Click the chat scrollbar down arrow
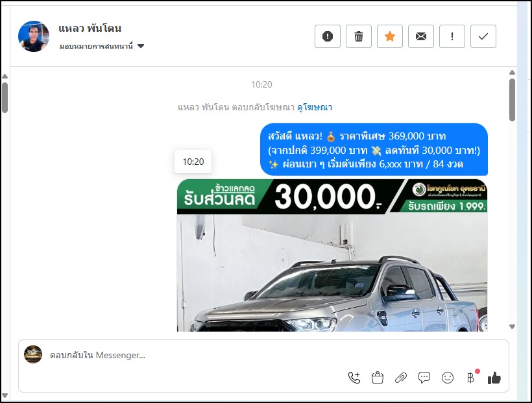The width and height of the screenshot is (532, 403). click(x=513, y=326)
